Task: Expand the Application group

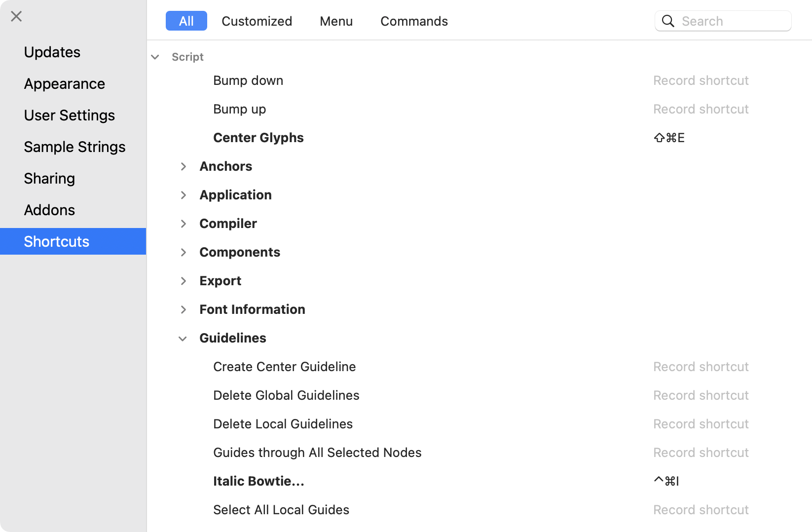Action: coord(184,195)
